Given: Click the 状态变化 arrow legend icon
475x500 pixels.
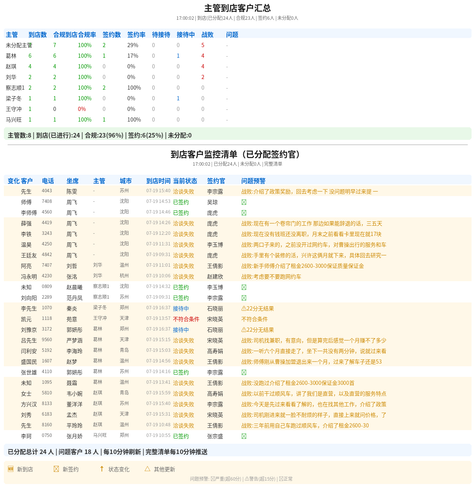Looking at the screenshot, I should click(102, 469).
